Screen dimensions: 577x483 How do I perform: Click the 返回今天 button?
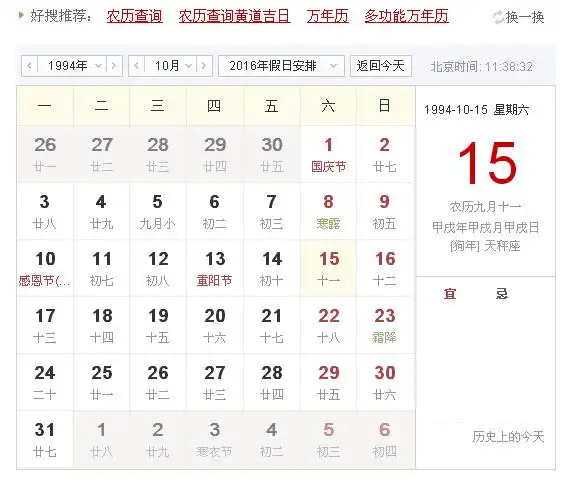tap(381, 66)
